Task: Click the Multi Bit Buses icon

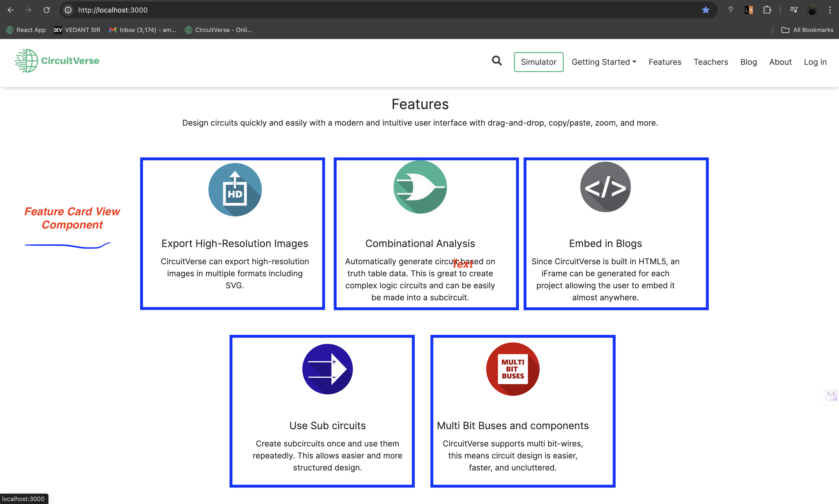Action: [x=512, y=369]
